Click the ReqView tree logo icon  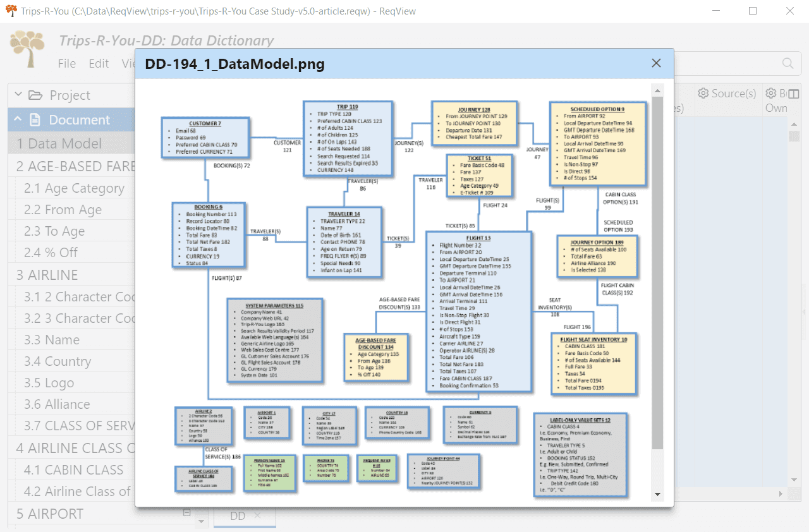tap(28, 49)
